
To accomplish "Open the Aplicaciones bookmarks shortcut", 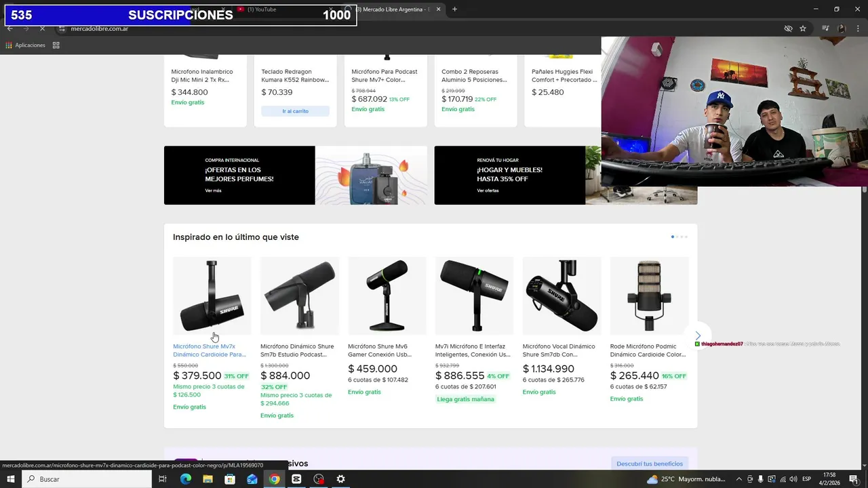I will (26, 45).
